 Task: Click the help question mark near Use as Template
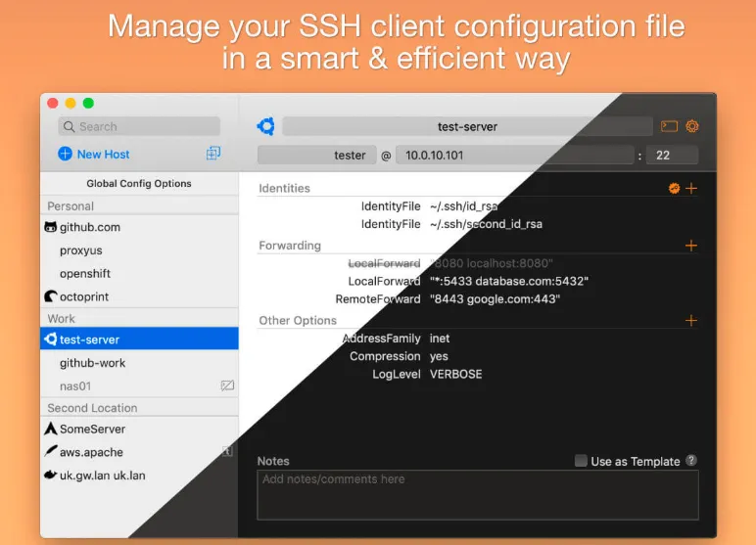(691, 460)
